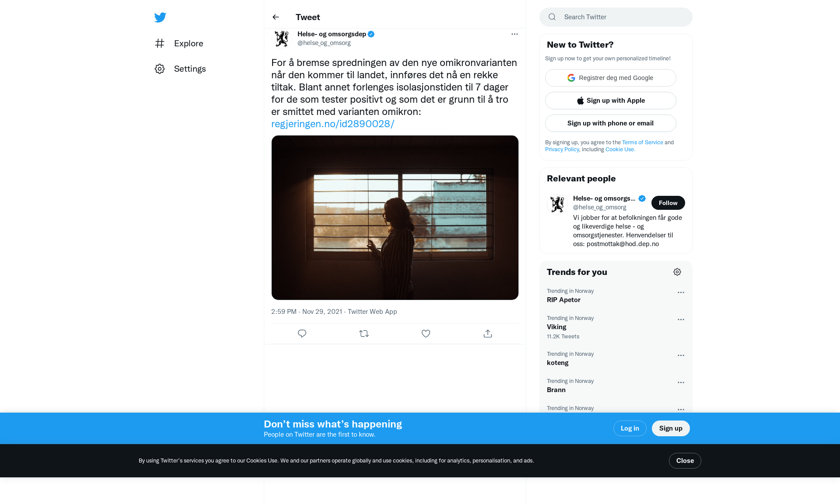Open options for koteng trend
Viewport: 840px width, 504px height.
coord(681,355)
